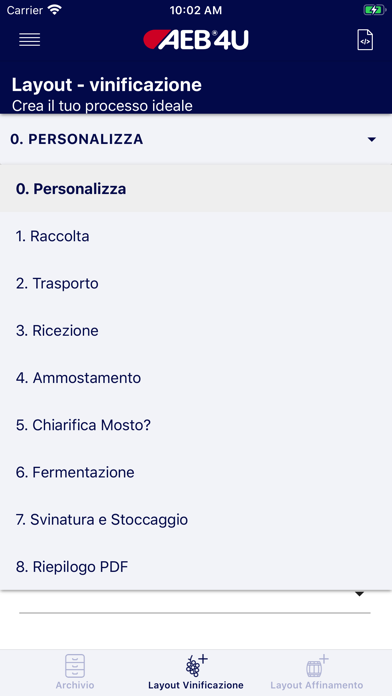Tap Layout Affinamento barrel icon
The height and width of the screenshot is (696, 392).
pos(317,665)
